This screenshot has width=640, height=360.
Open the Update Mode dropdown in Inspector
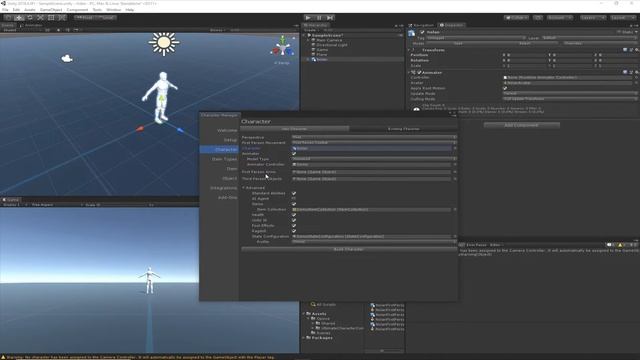click(x=570, y=93)
